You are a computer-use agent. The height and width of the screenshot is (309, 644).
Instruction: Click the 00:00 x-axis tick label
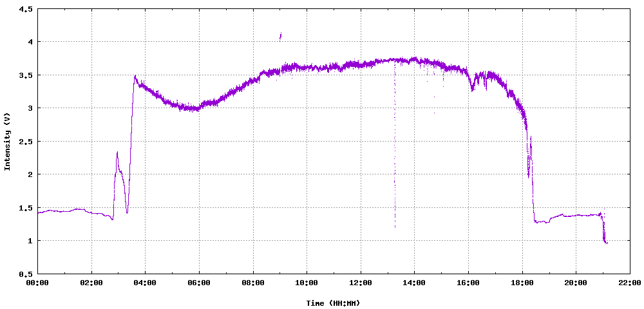(x=38, y=283)
